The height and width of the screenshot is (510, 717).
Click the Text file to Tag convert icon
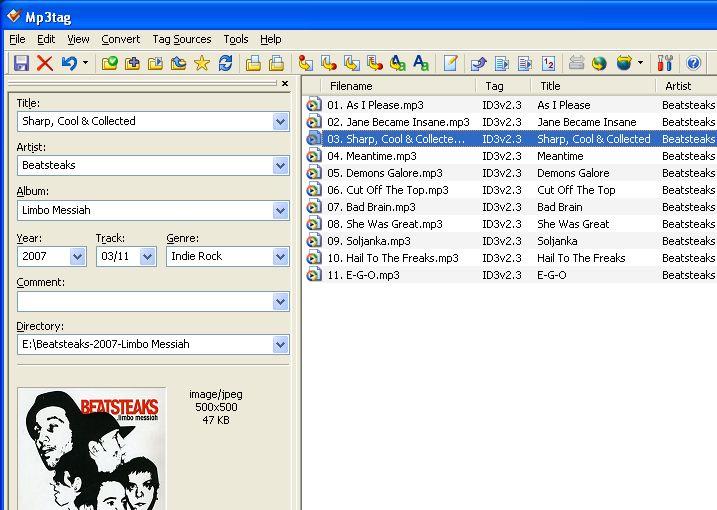[x=374, y=63]
